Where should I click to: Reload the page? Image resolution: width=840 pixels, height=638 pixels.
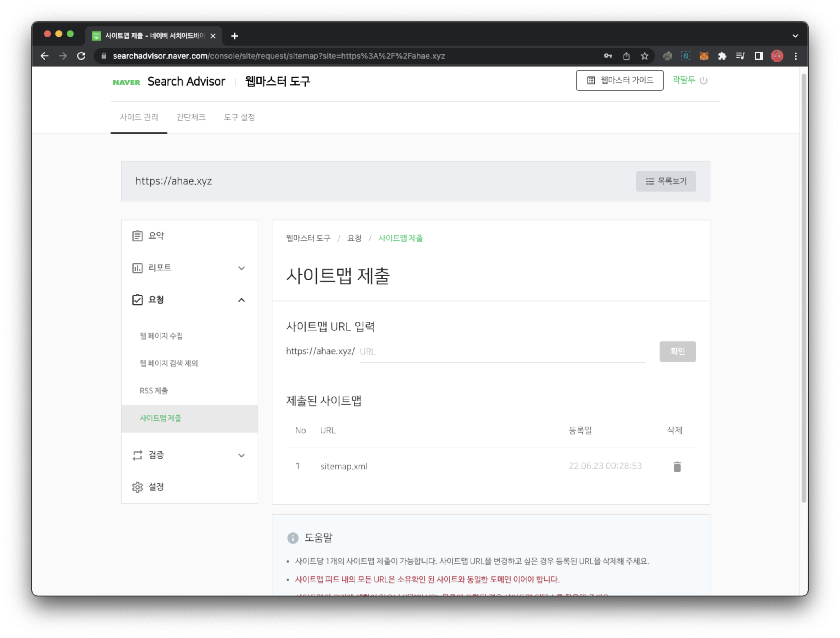pyautogui.click(x=81, y=56)
